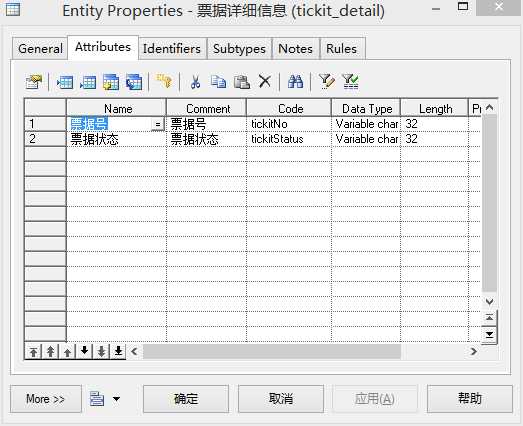Viewport: 523px width, 426px height.
Task: Click the Insert a Row icon
Action: click(x=65, y=82)
